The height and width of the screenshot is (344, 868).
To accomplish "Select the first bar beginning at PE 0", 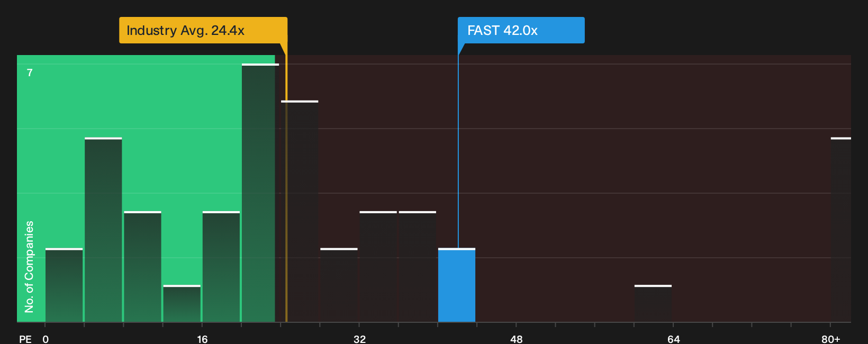I will pyautogui.click(x=64, y=285).
